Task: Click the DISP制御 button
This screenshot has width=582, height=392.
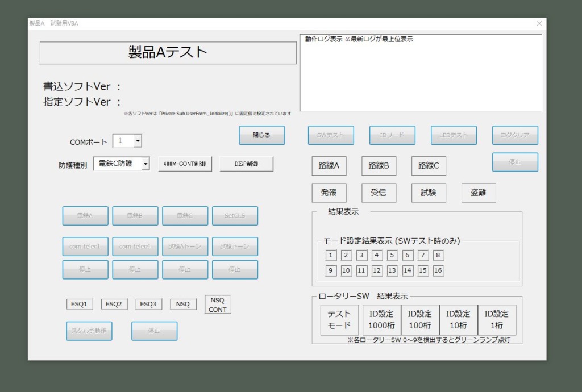Action: pyautogui.click(x=247, y=164)
